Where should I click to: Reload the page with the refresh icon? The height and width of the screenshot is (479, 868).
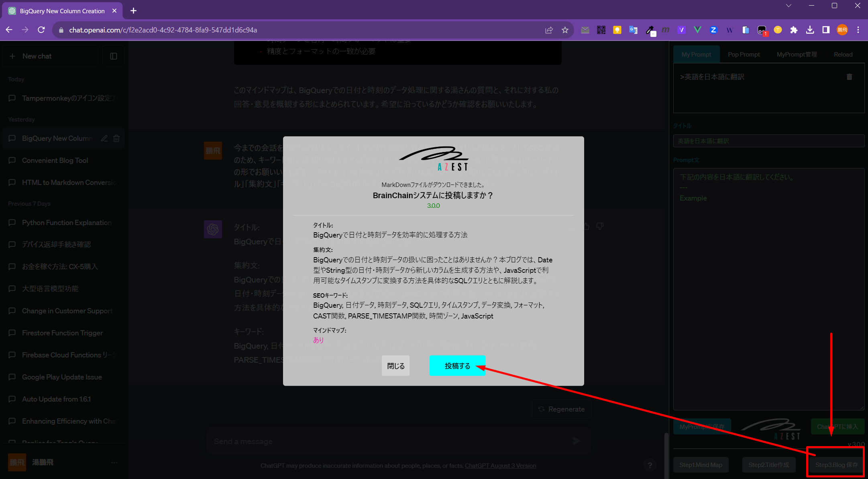[41, 30]
